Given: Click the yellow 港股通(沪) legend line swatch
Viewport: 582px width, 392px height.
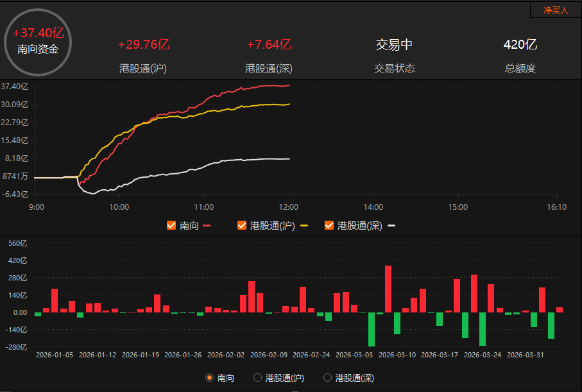Looking at the screenshot, I should (304, 226).
